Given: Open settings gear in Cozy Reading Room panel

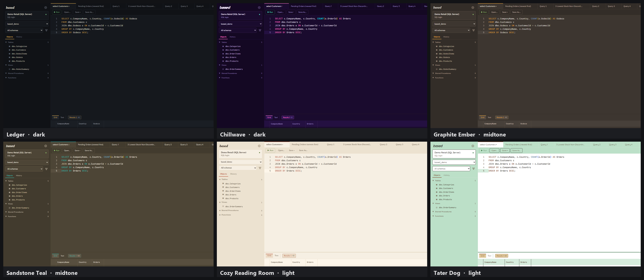Looking at the screenshot, I should coord(259,146).
